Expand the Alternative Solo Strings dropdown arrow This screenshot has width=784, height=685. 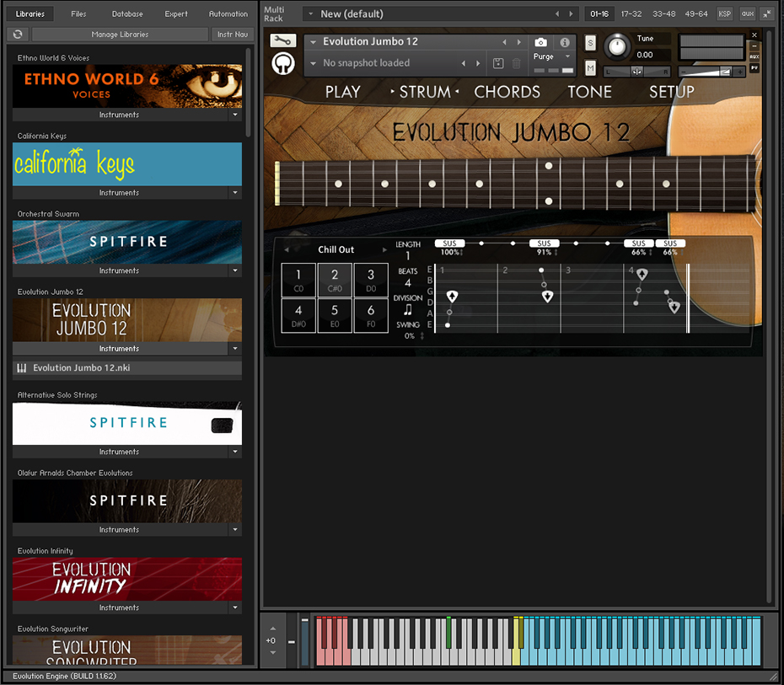coord(235,451)
